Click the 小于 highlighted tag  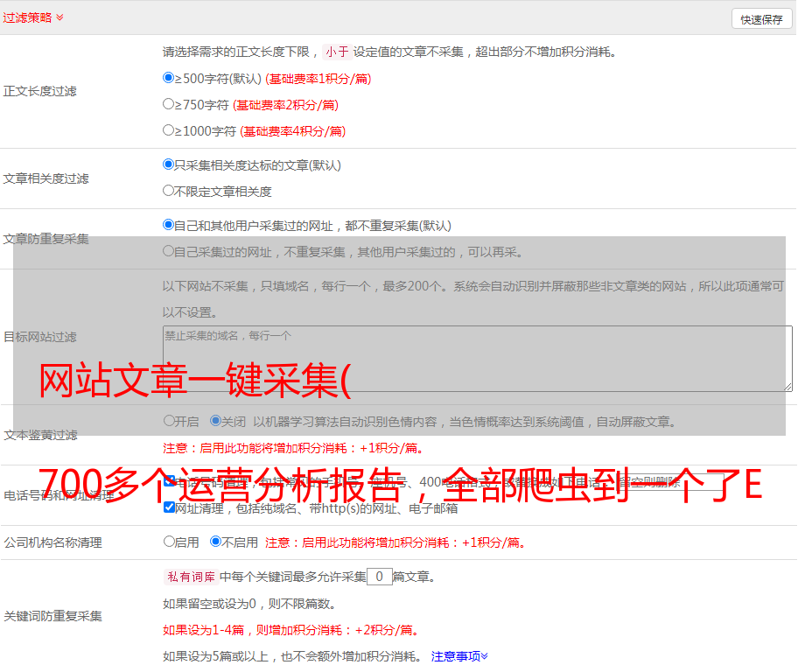[x=337, y=52]
